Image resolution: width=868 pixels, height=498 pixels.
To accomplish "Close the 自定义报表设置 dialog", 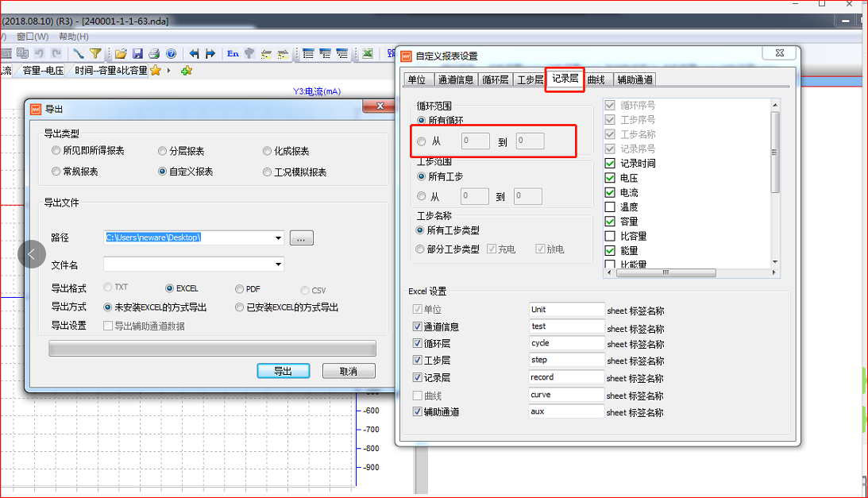I will pyautogui.click(x=779, y=52).
